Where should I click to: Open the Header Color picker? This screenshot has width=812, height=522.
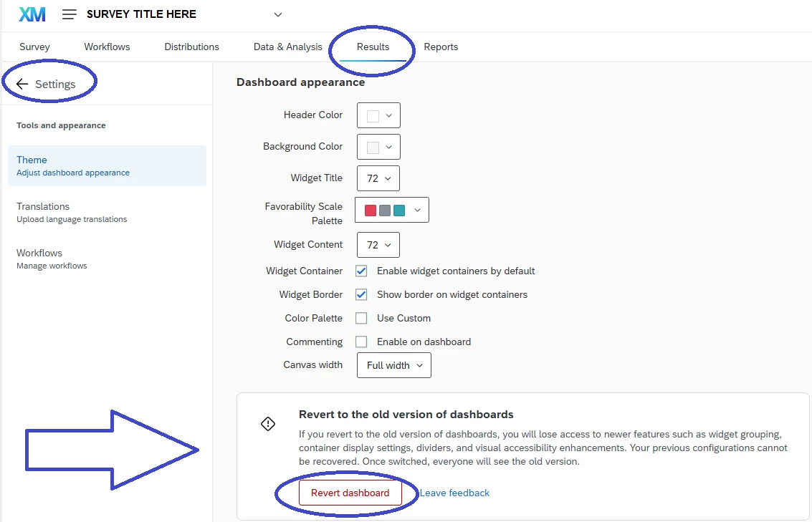[378, 115]
